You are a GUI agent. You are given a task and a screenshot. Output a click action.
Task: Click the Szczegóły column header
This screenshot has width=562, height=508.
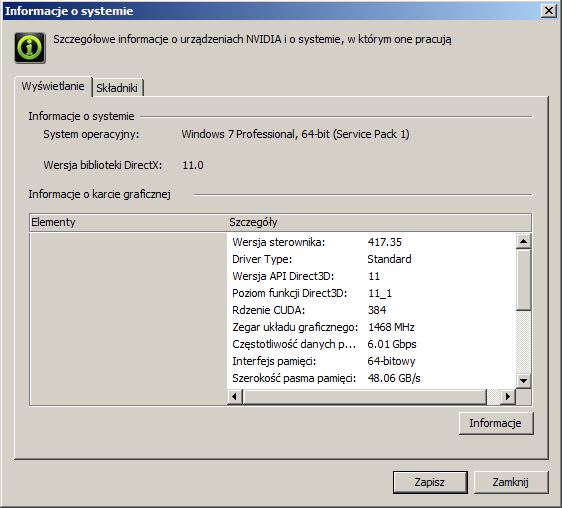coord(380,222)
